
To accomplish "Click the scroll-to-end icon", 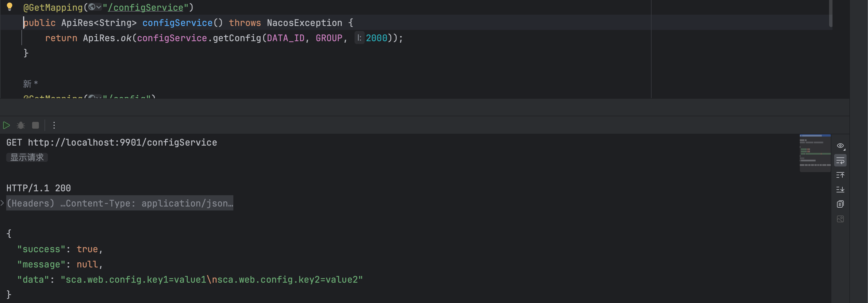I will [840, 190].
